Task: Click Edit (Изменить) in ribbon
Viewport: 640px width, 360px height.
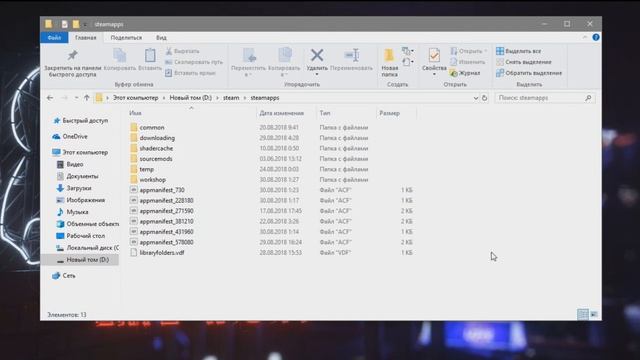Action: (468, 62)
